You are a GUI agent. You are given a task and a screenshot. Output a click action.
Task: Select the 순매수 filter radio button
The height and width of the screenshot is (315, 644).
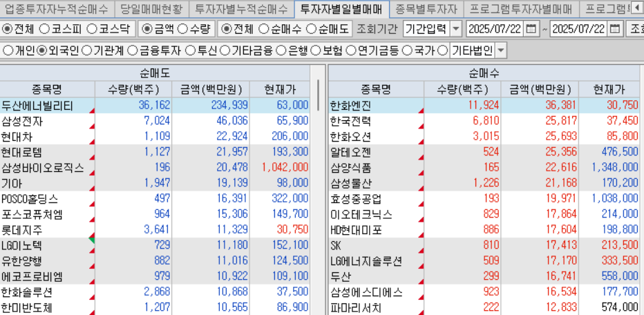coord(264,29)
